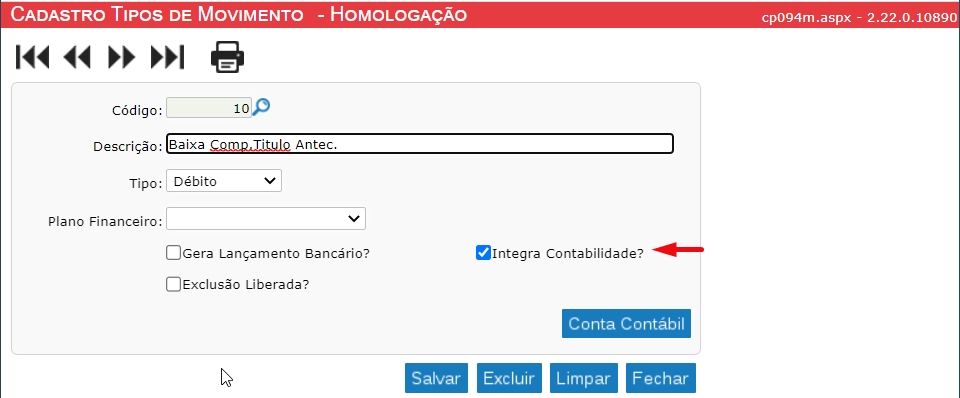Jump to the last record
This screenshot has width=960, height=398.
167,57
